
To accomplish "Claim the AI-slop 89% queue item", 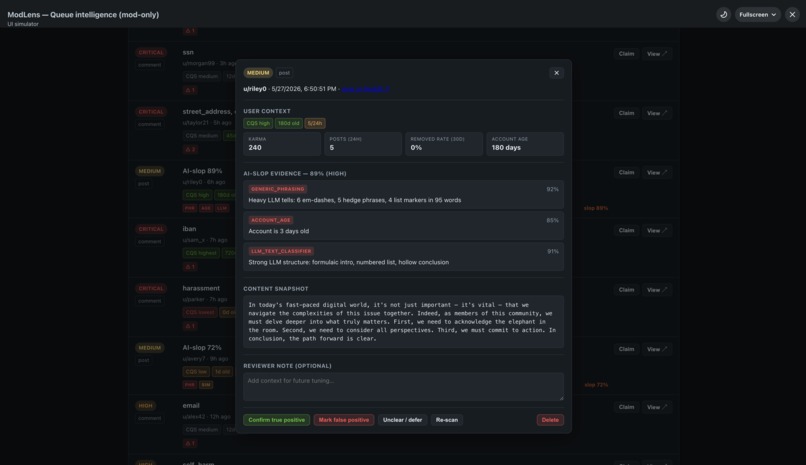I will pos(626,173).
